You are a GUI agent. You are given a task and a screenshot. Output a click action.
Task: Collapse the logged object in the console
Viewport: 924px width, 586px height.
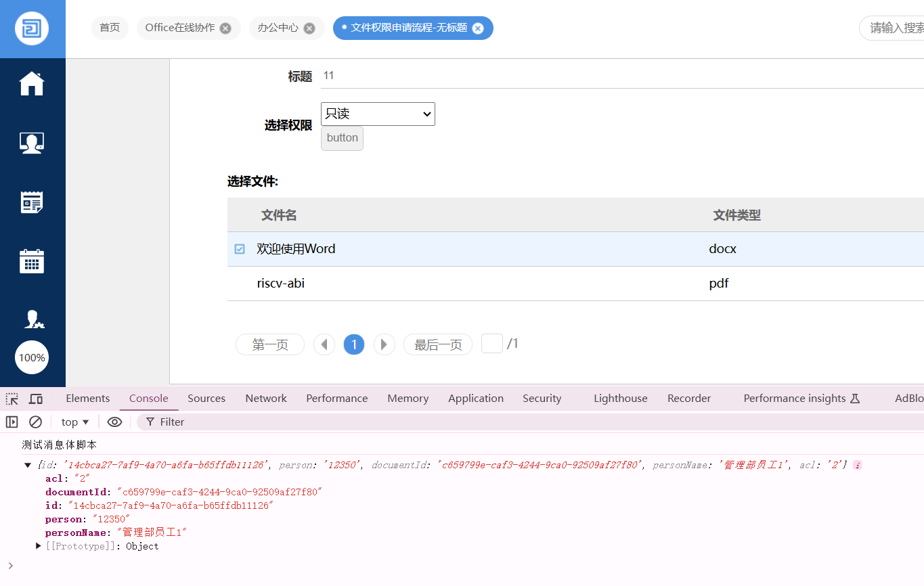28,465
